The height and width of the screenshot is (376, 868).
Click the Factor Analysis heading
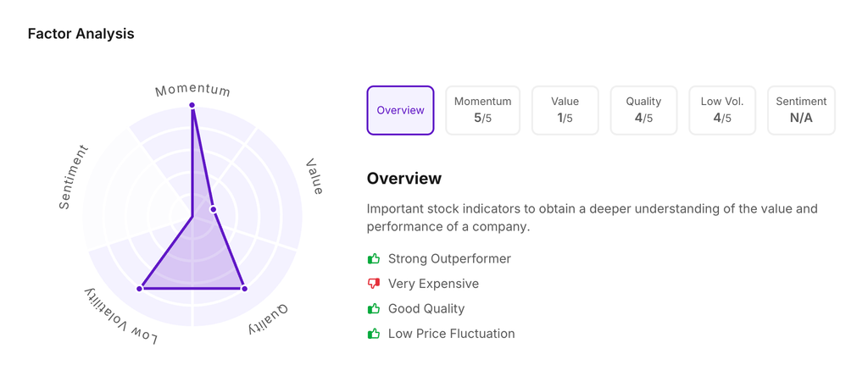coord(81,34)
